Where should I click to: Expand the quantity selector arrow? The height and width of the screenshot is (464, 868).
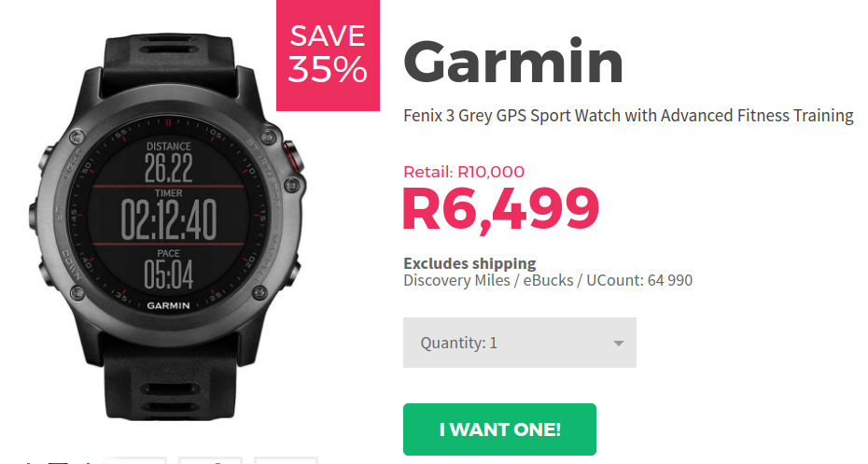click(x=619, y=344)
